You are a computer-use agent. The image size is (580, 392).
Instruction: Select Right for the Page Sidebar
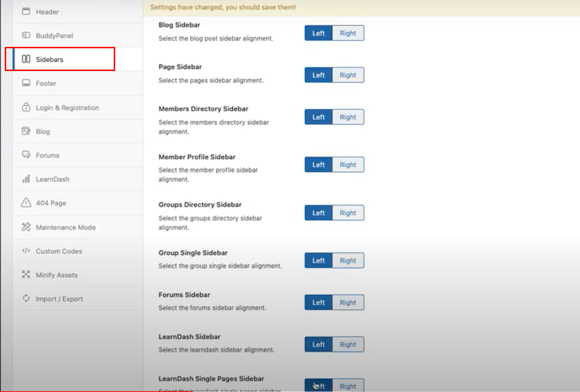pyautogui.click(x=348, y=75)
